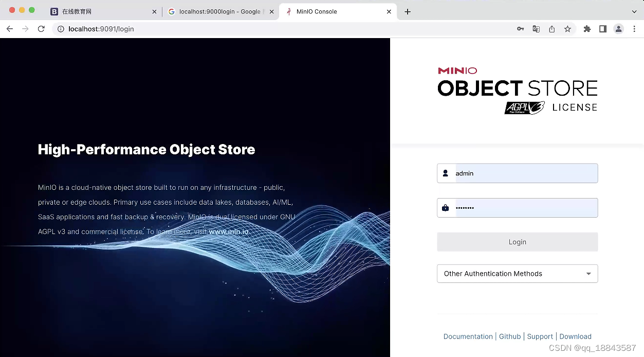The height and width of the screenshot is (357, 644).
Task: Close the 在线教育网 tab
Action: pyautogui.click(x=154, y=12)
